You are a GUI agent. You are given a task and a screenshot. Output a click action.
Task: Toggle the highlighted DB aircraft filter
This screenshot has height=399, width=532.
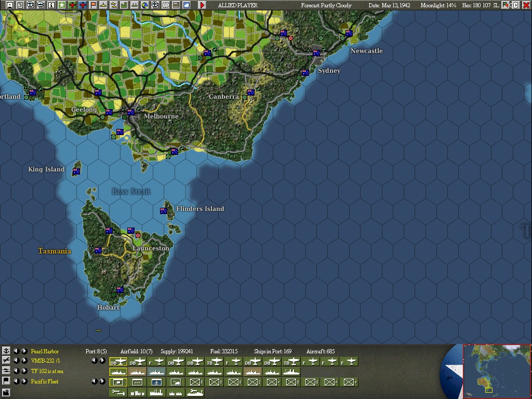tap(118, 362)
